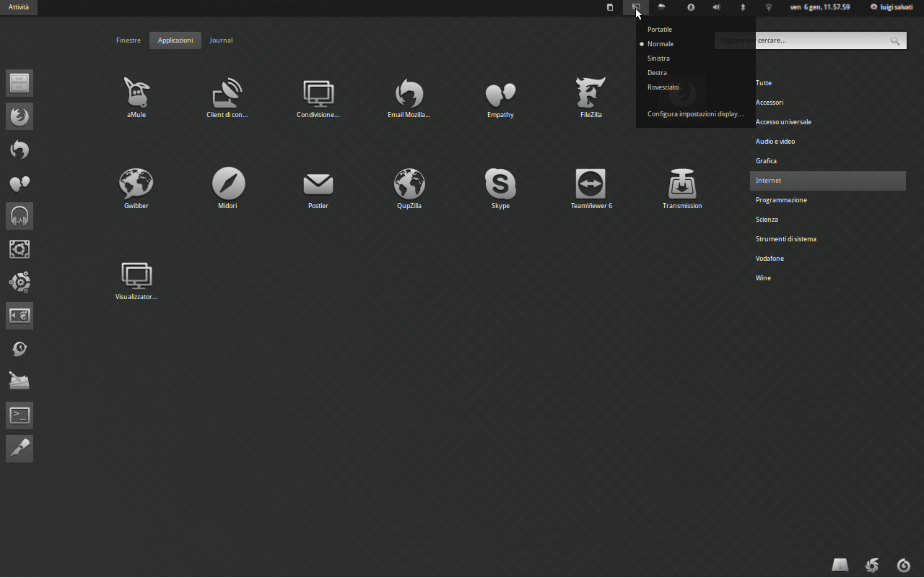Launch the aMule application
This screenshot has height=578, width=924.
136,98
